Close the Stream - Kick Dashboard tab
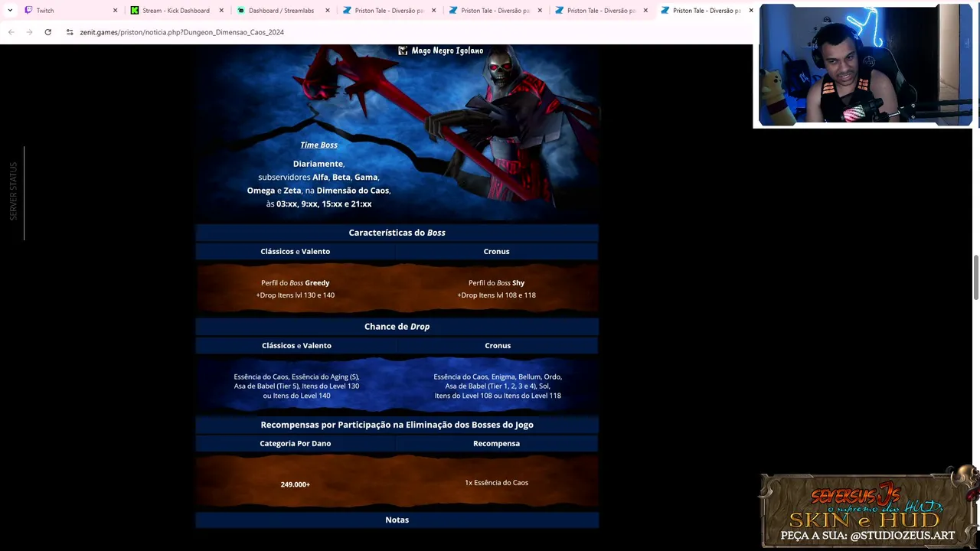 pos(221,11)
